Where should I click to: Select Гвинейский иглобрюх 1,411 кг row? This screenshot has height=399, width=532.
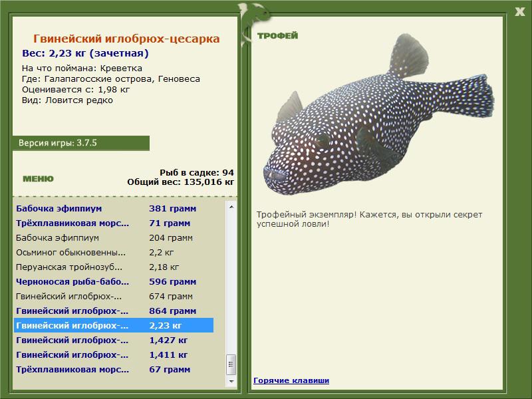tap(114, 354)
